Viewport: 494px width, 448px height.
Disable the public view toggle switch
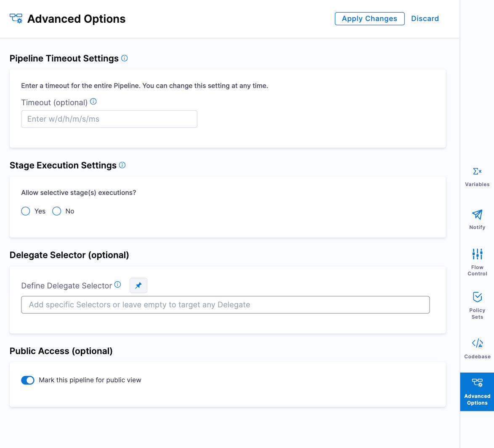(28, 380)
